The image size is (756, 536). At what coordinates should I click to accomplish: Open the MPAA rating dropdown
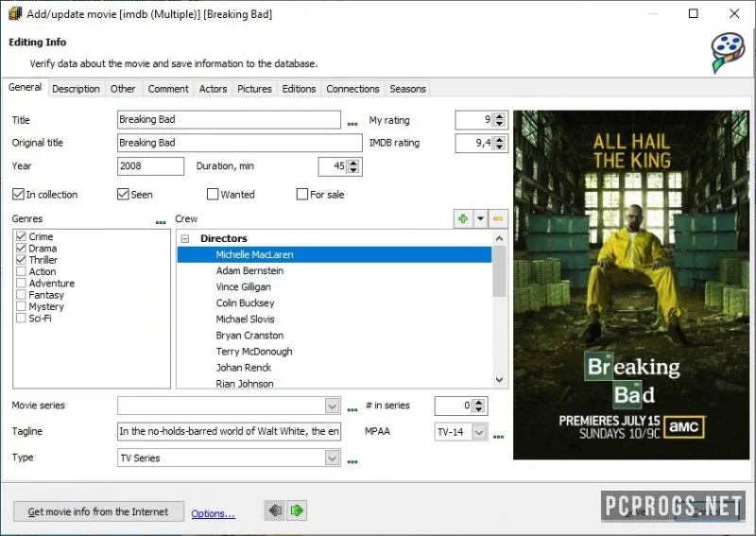coord(479,432)
